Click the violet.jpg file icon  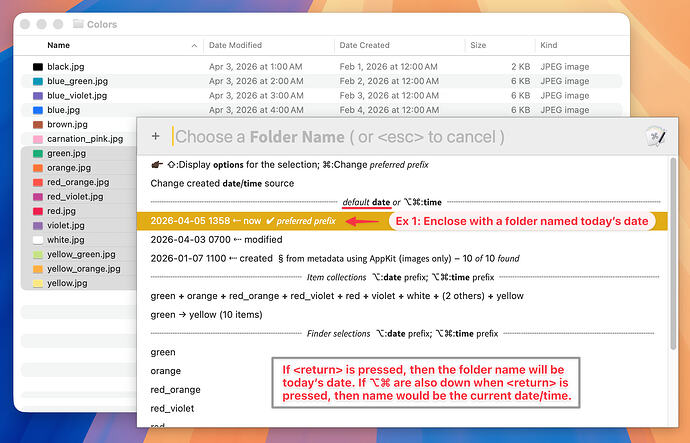tap(38, 226)
